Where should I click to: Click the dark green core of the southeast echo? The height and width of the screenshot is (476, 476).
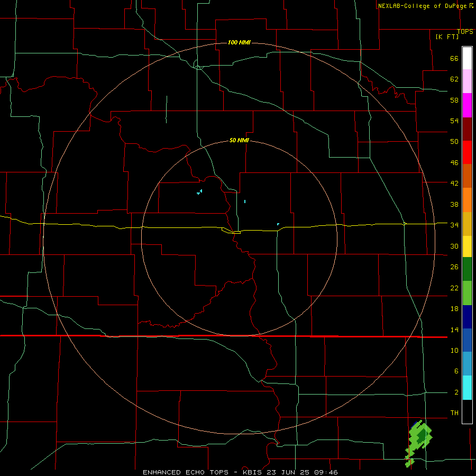tap(422, 436)
